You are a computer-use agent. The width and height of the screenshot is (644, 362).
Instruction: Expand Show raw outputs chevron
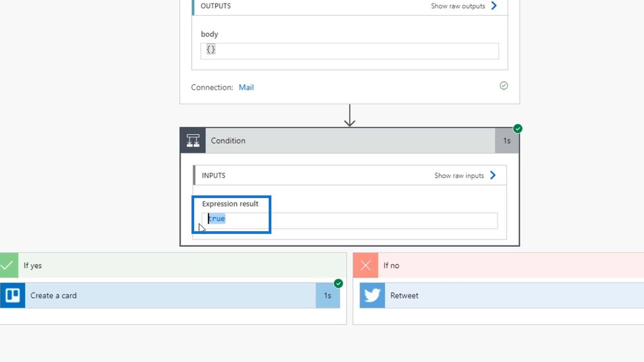tap(494, 6)
